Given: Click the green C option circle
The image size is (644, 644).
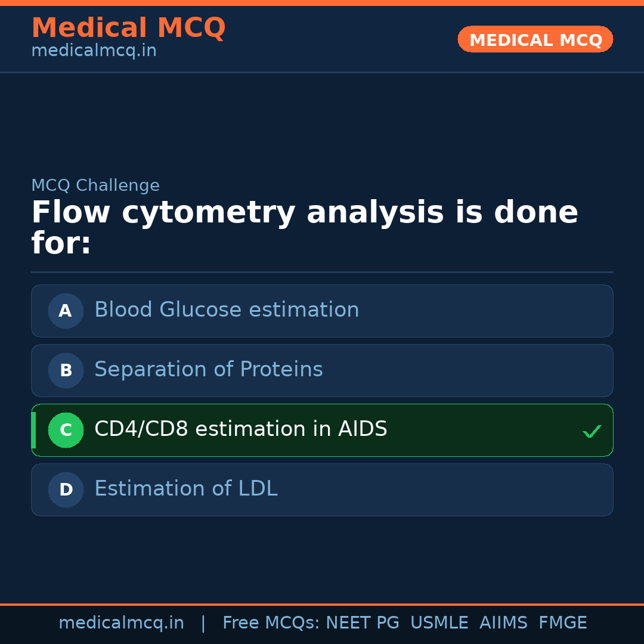Looking at the screenshot, I should pos(66,430).
